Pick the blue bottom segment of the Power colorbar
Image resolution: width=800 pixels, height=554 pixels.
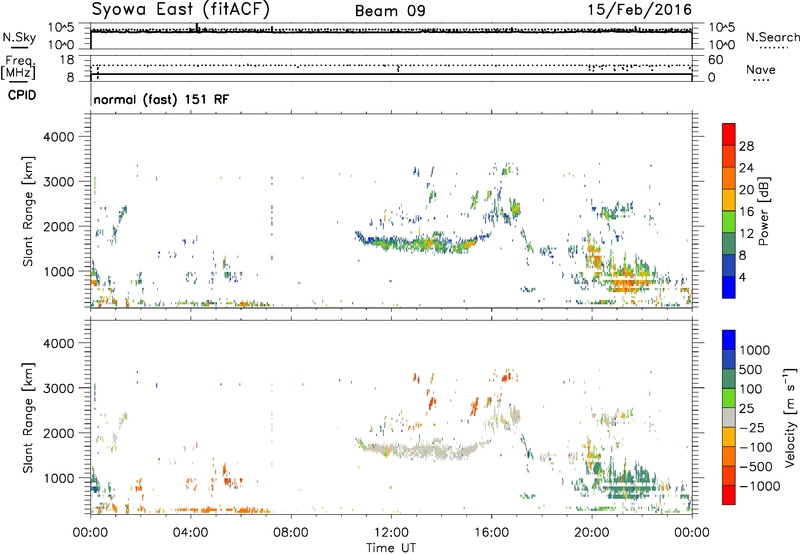[x=729, y=287]
